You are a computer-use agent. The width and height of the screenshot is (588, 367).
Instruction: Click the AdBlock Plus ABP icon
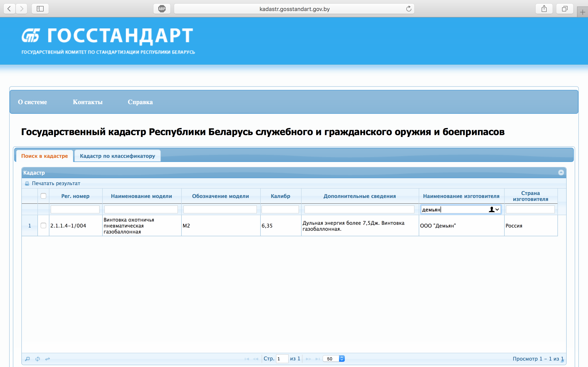click(x=162, y=9)
